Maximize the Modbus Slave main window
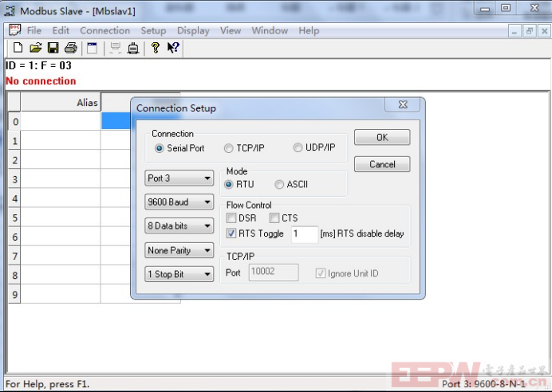Viewport: 552px width, 392px height. 506,9
